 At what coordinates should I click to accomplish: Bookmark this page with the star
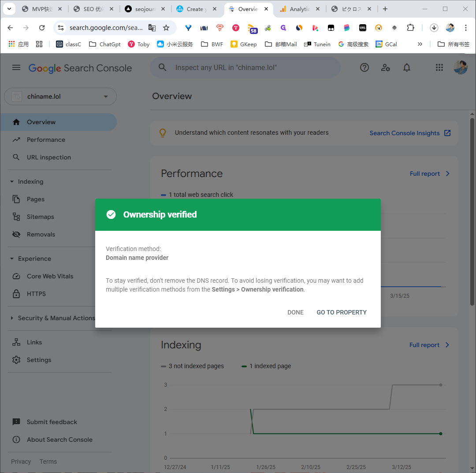166,28
